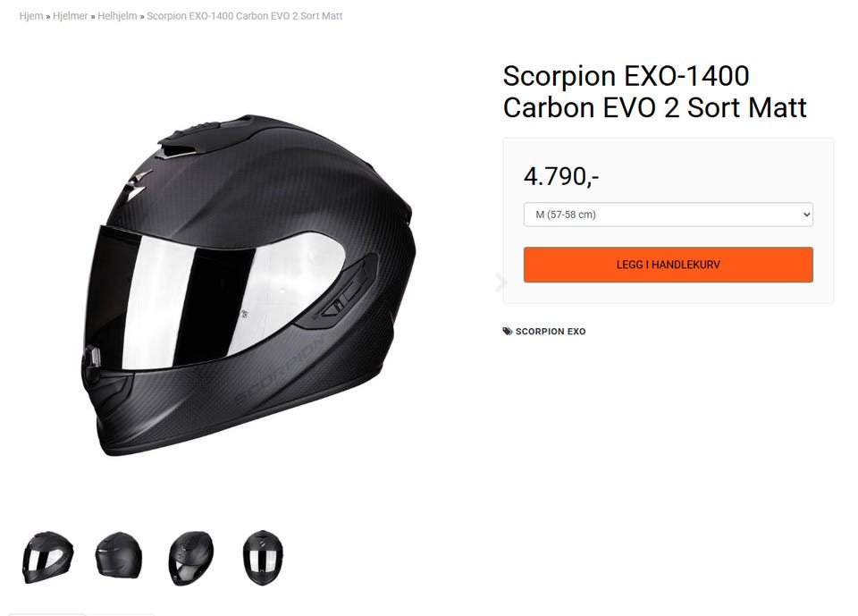Show the rear view helmet thumbnail

(119, 556)
